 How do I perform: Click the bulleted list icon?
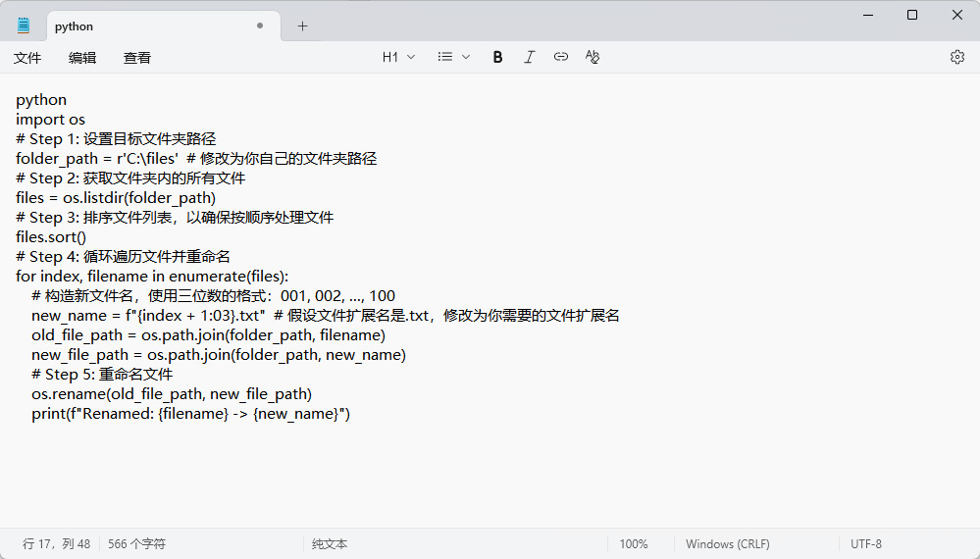point(445,57)
